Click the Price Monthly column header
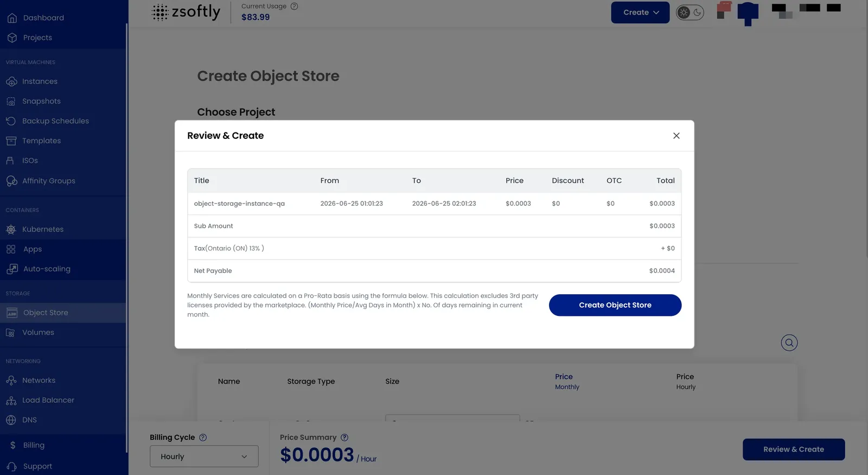This screenshot has width=868, height=475. pos(567,382)
